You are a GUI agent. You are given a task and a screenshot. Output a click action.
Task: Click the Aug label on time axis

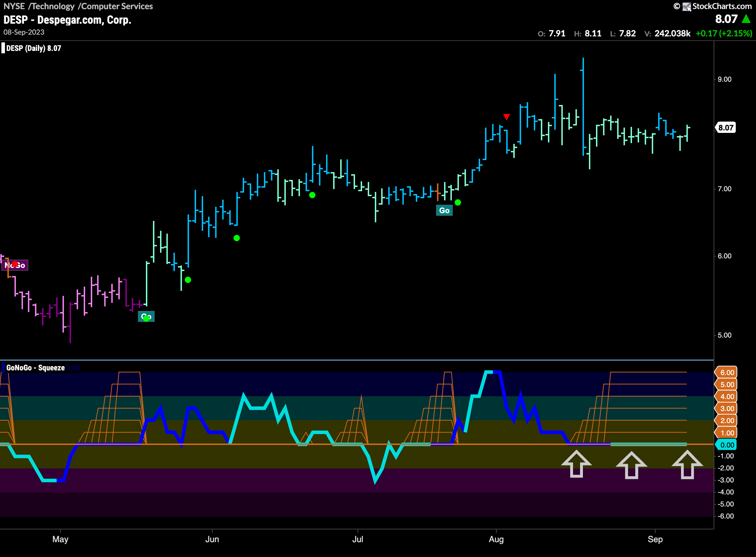point(496,539)
